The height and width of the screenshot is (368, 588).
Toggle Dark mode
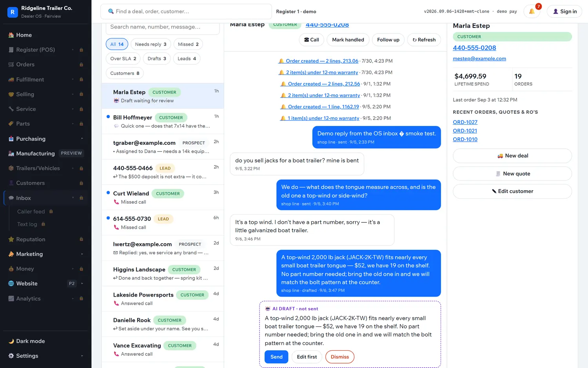click(45, 341)
